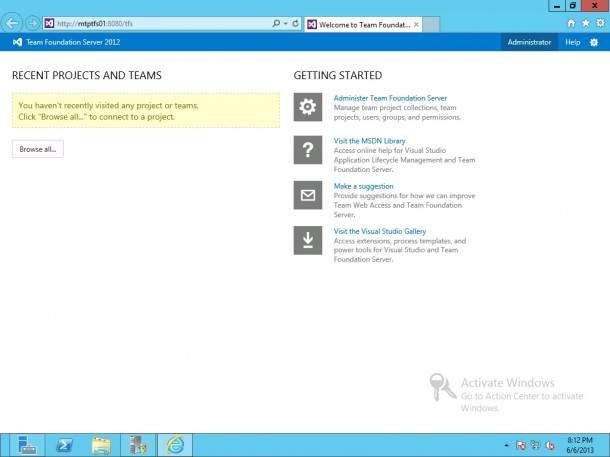
Task: Click the Gallery download arrow tile
Action: pyautogui.click(x=308, y=240)
